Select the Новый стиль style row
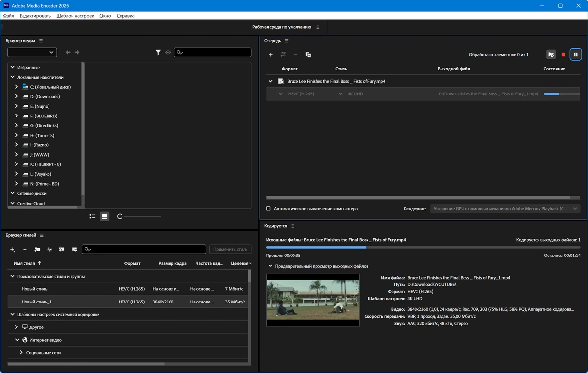Viewport: 588px width, 373px height. click(127, 289)
